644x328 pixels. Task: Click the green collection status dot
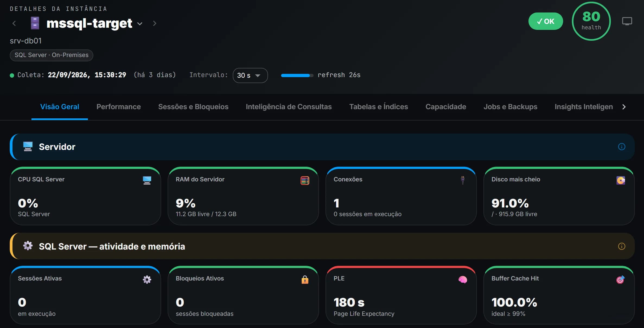[12, 75]
